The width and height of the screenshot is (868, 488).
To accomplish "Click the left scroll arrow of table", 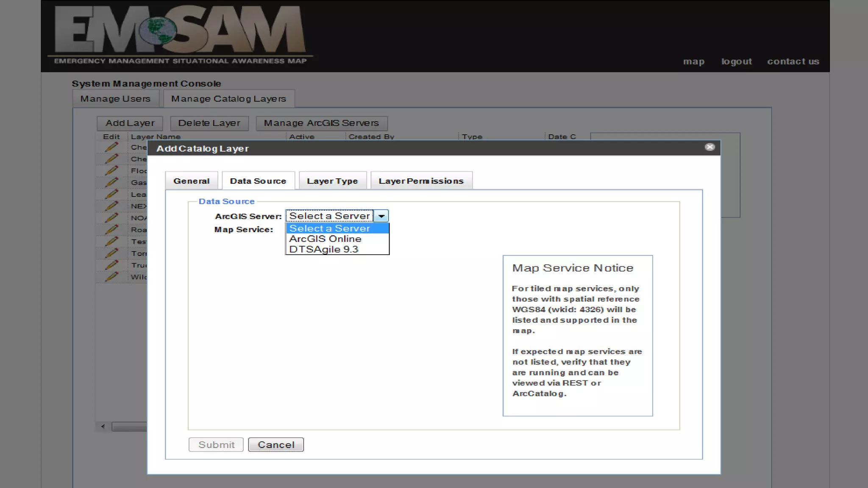I will click(x=103, y=427).
